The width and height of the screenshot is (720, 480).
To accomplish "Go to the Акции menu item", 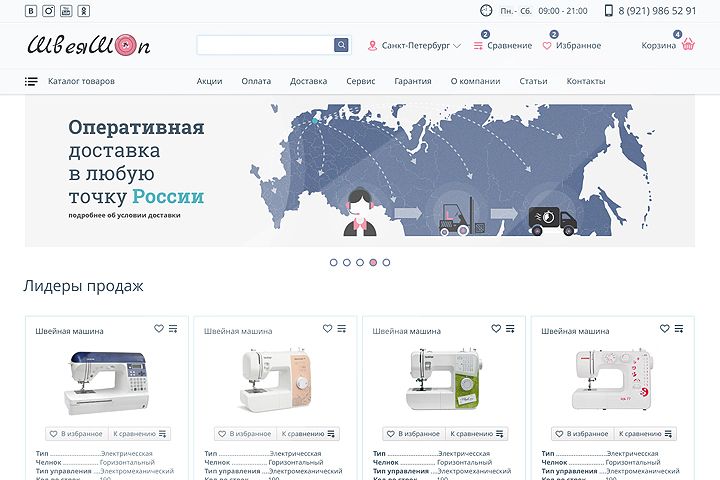I will [x=209, y=81].
